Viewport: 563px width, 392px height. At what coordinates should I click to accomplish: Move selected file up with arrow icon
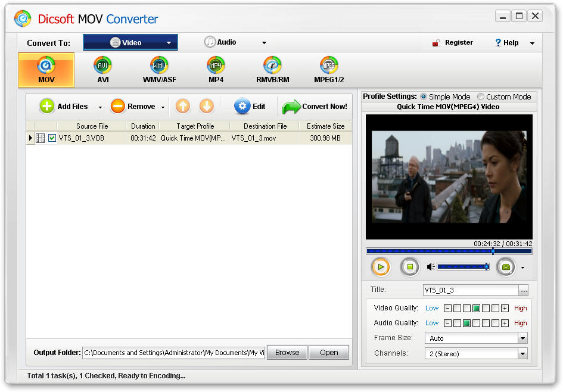click(x=183, y=106)
